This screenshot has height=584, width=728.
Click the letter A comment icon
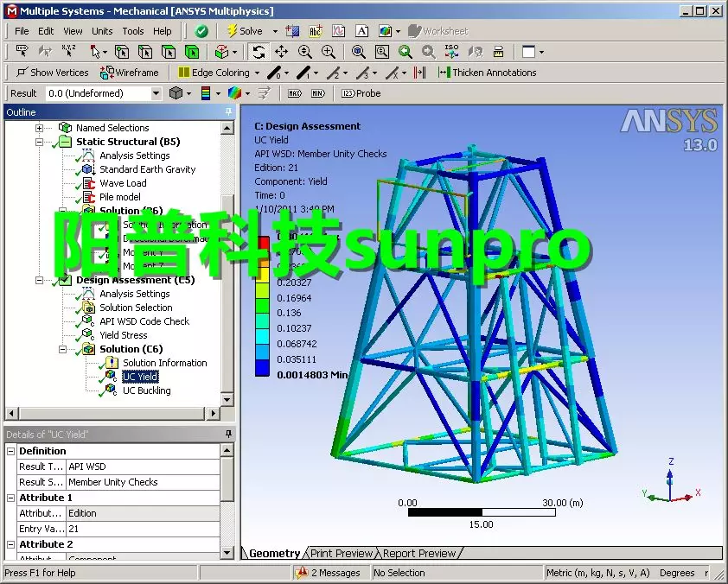(x=361, y=31)
